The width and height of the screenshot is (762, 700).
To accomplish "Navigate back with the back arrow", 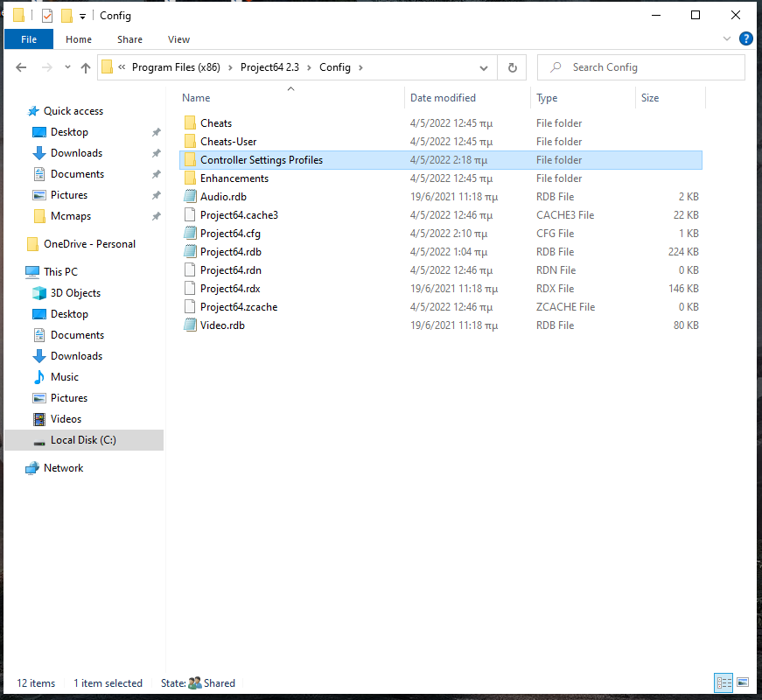I will [x=21, y=67].
